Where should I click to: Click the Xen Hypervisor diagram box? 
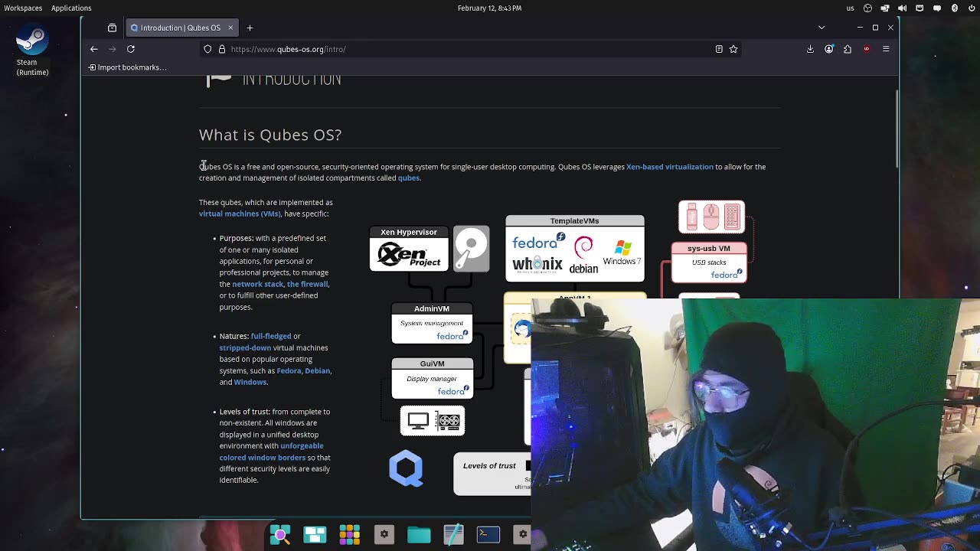click(409, 249)
